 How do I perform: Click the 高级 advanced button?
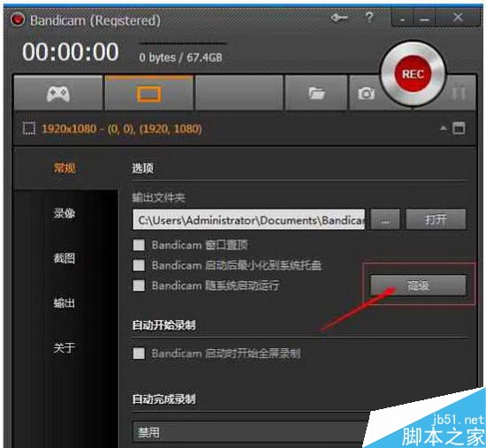(x=418, y=285)
